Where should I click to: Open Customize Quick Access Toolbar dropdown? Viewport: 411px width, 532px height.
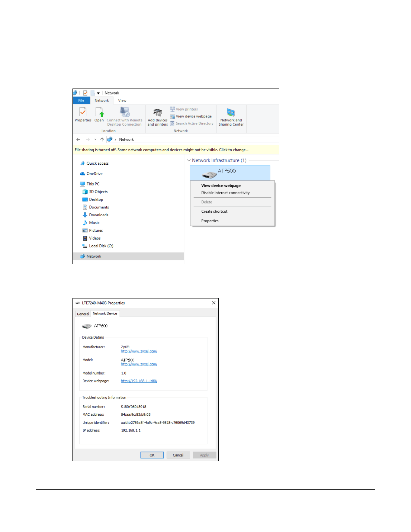[98, 93]
